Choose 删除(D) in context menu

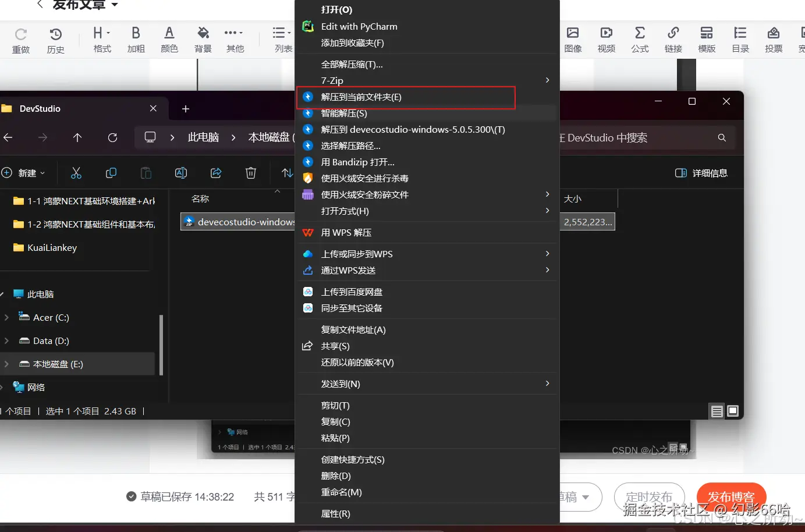click(x=427, y=476)
